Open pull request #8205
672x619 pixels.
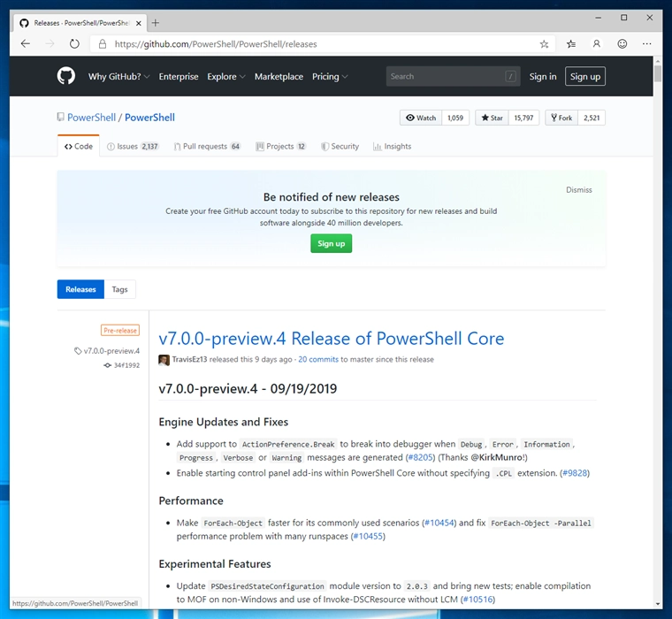pyautogui.click(x=420, y=457)
